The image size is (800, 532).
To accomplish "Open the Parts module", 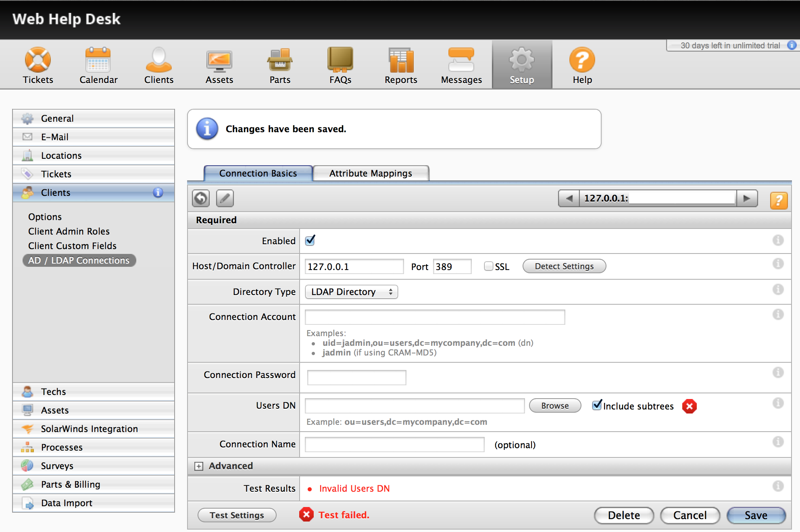I will pyautogui.click(x=280, y=65).
